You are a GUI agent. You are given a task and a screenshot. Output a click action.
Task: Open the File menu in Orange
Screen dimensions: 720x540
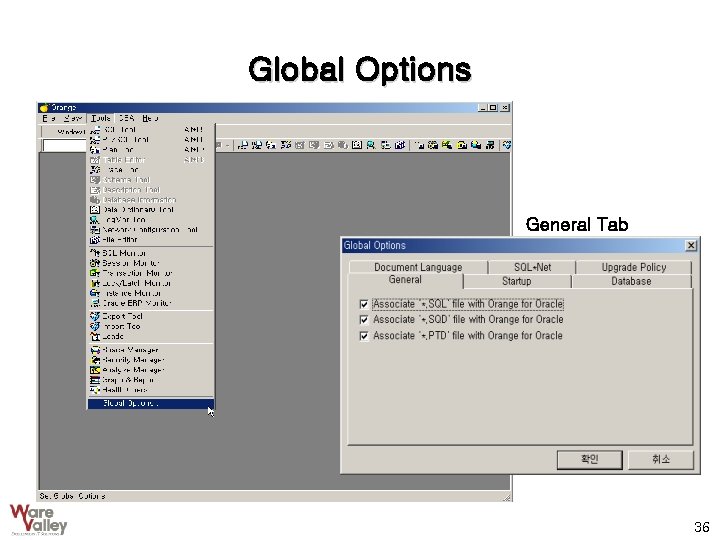pos(49,118)
